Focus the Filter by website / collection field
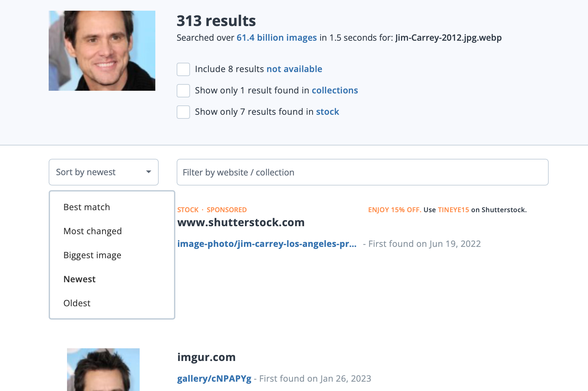This screenshot has width=588, height=391. pos(363,172)
